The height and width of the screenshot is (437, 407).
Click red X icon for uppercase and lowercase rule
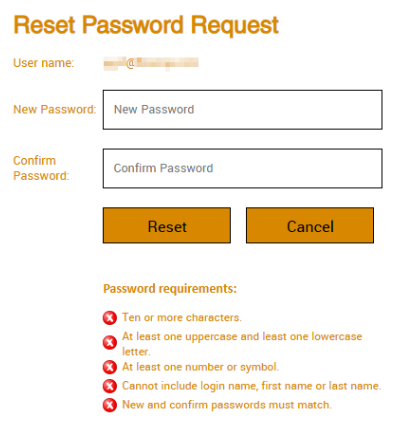tap(110, 342)
